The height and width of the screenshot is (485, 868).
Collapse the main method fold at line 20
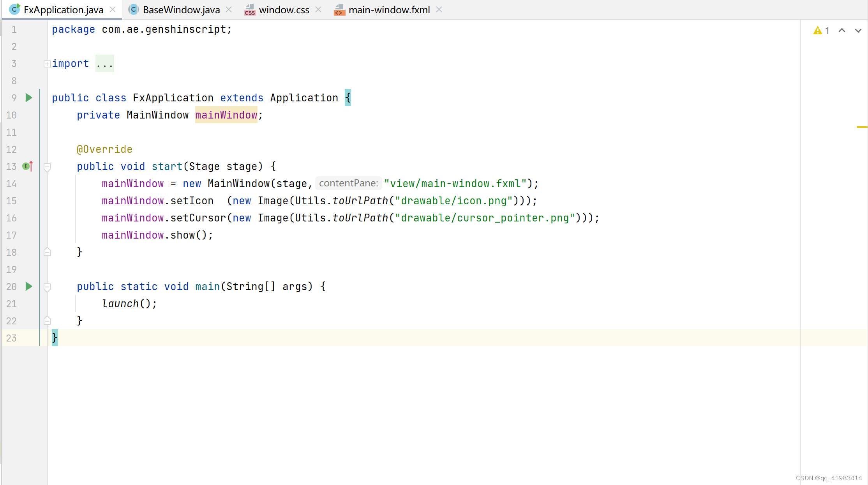47,287
